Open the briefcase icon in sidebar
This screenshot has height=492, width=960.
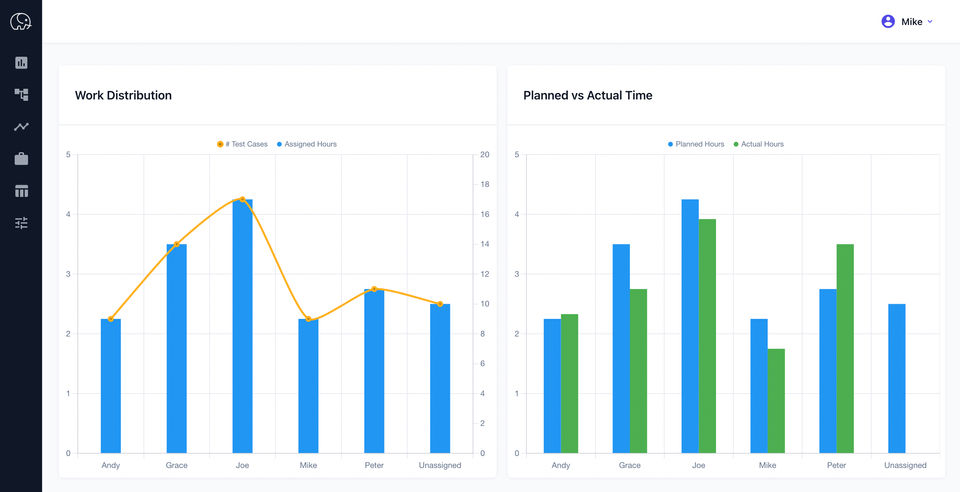[x=21, y=159]
